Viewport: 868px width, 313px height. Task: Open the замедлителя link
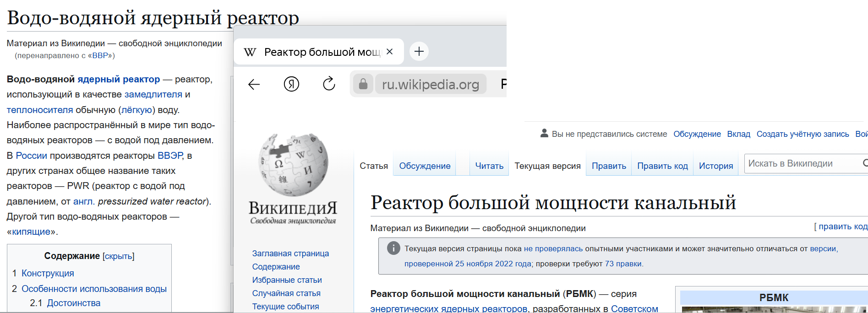(153, 94)
